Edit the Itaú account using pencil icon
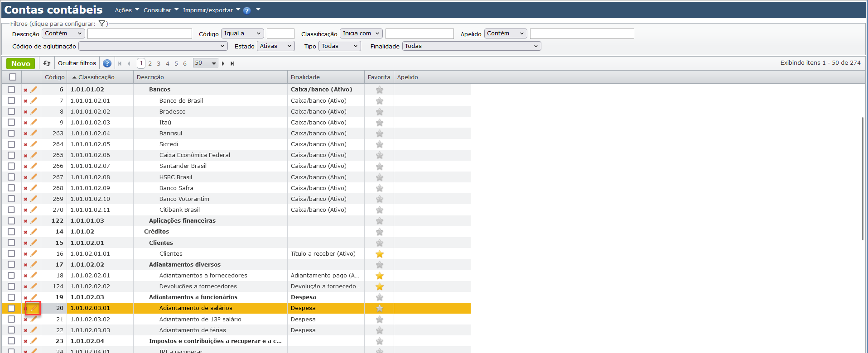 [34, 122]
